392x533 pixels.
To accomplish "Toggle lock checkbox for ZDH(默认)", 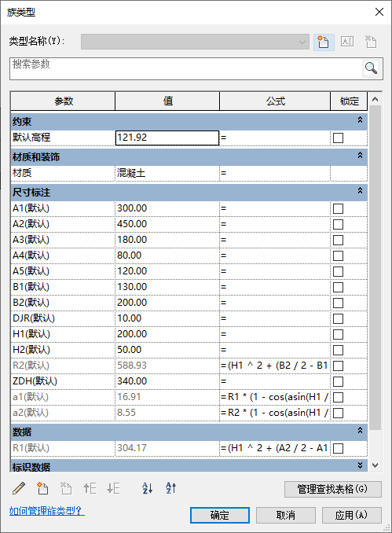I will point(338,381).
